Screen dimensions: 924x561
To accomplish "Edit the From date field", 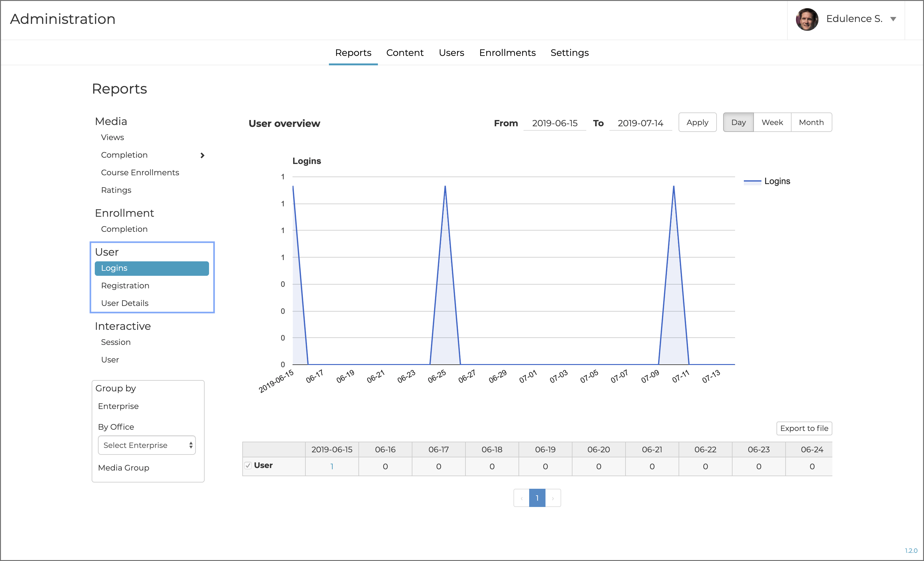I will 555,123.
